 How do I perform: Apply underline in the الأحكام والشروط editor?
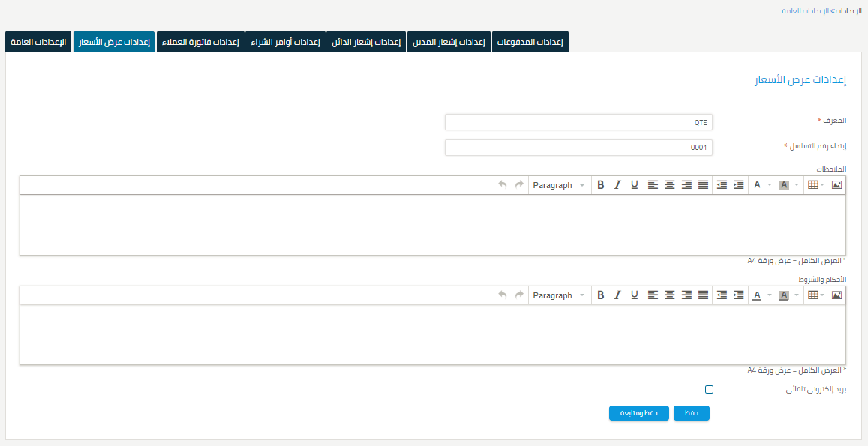[x=635, y=295]
